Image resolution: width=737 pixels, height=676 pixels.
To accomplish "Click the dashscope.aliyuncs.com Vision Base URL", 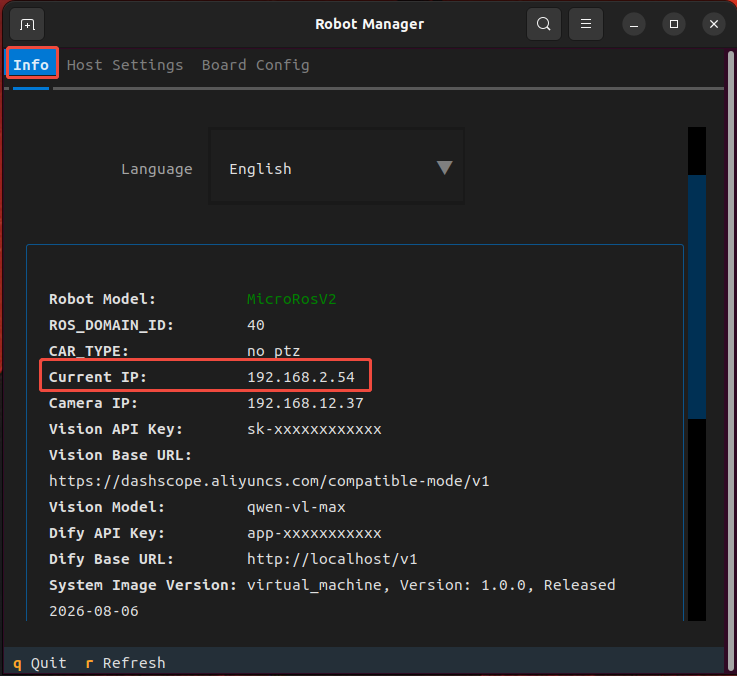I will coord(269,481).
